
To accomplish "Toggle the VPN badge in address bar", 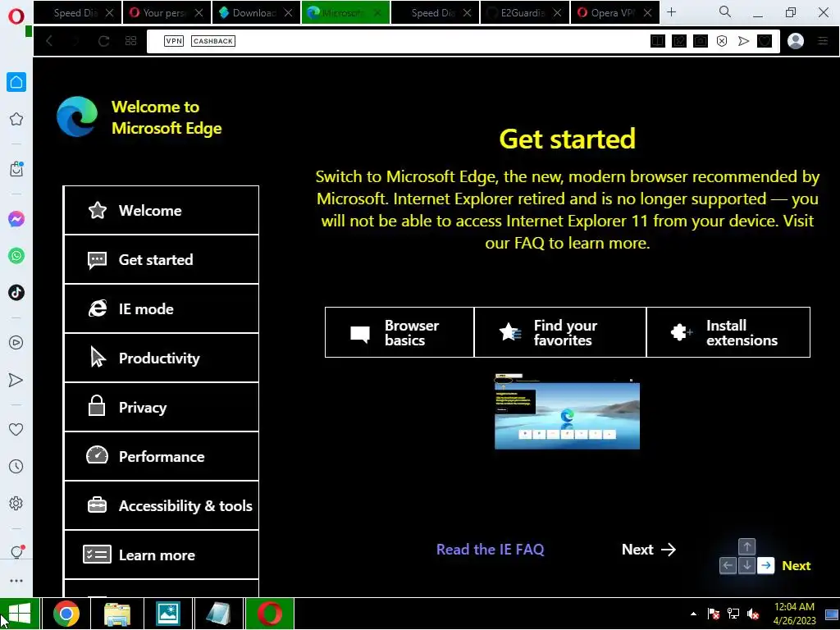I will click(174, 41).
